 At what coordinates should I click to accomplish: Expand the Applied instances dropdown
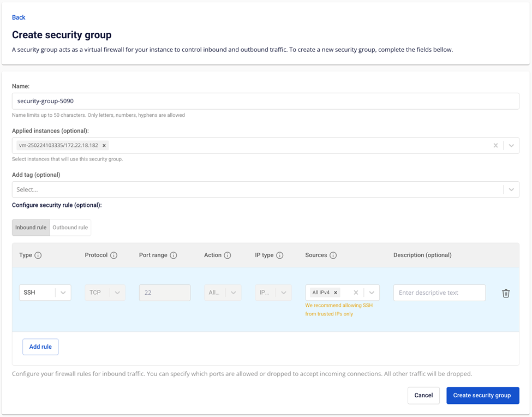511,146
